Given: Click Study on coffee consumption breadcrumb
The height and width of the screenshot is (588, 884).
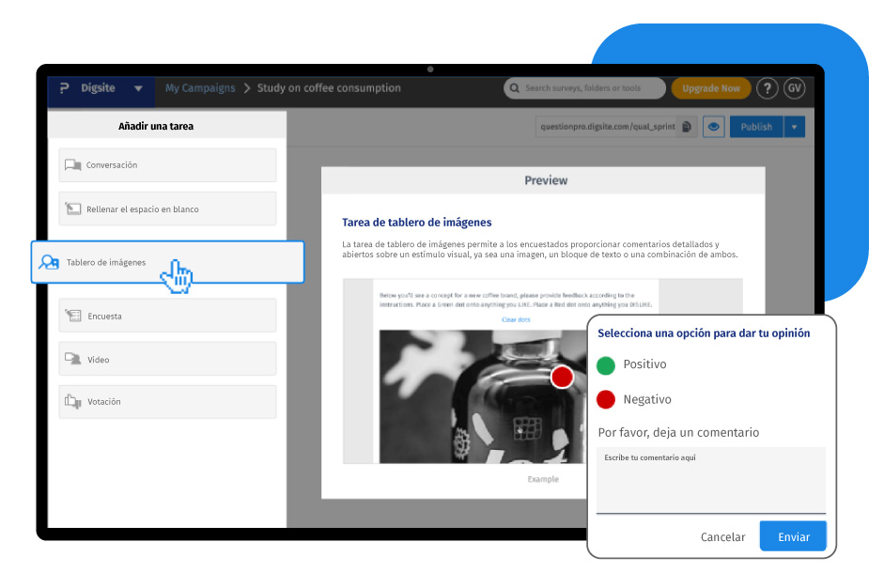Looking at the screenshot, I should tap(329, 88).
